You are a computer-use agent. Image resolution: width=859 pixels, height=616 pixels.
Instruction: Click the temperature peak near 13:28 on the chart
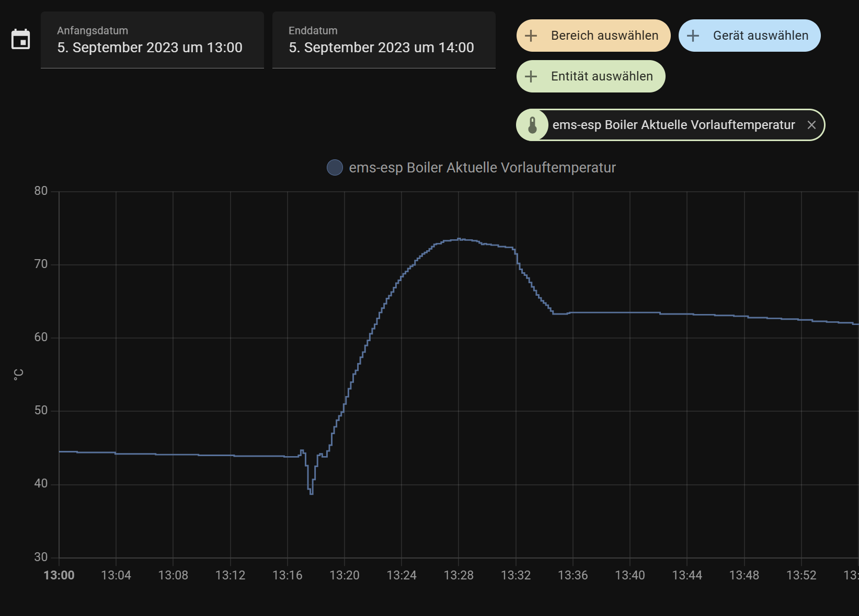[459, 239]
